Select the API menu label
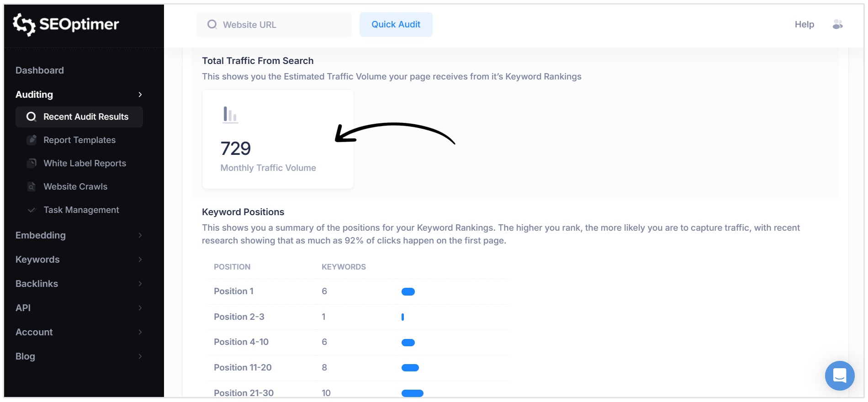The width and height of the screenshot is (868, 402). [x=23, y=308]
